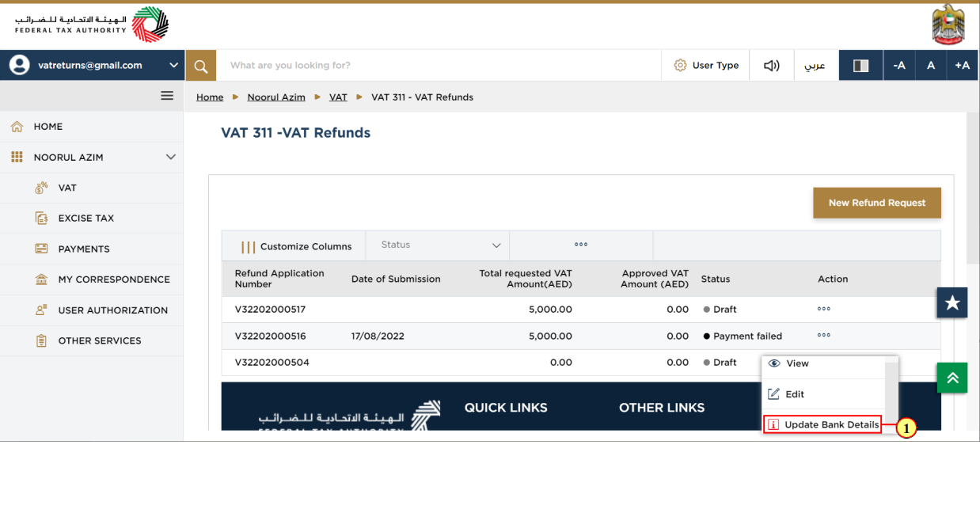
Task: Reset font size with A
Action: click(x=931, y=66)
